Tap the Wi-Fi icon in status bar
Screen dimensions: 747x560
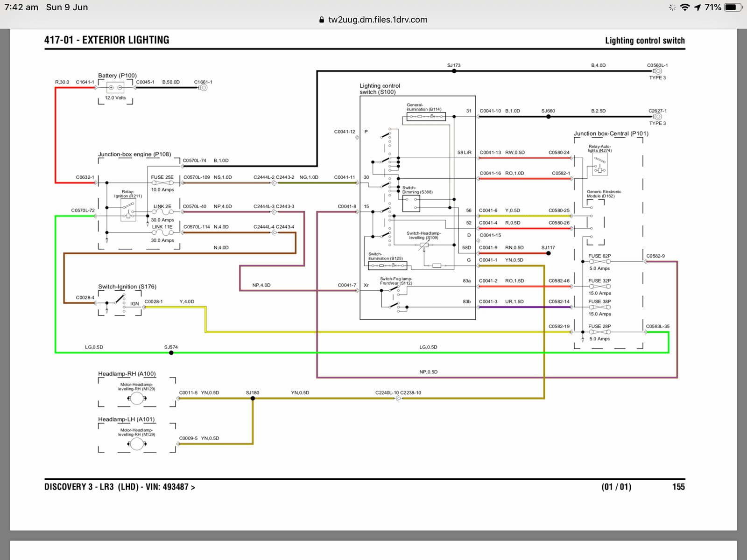coord(685,7)
